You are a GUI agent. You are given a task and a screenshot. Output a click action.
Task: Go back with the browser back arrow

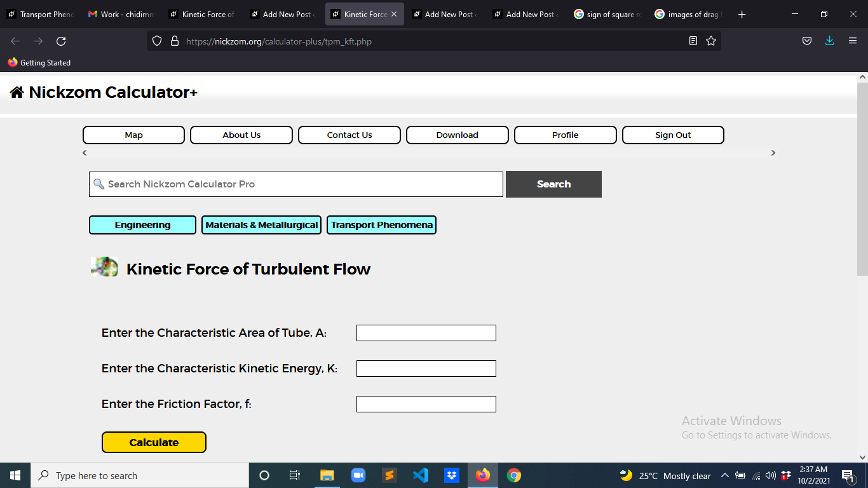click(x=15, y=41)
